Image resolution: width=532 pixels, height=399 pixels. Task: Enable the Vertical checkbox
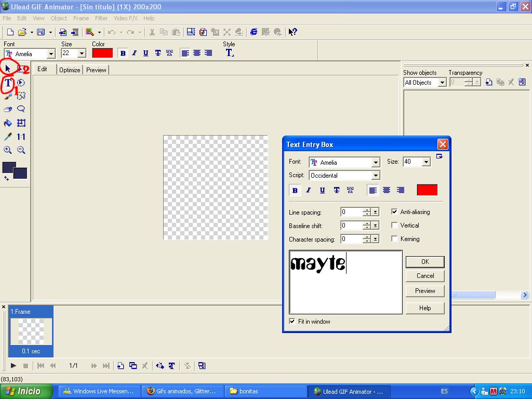[x=394, y=225]
